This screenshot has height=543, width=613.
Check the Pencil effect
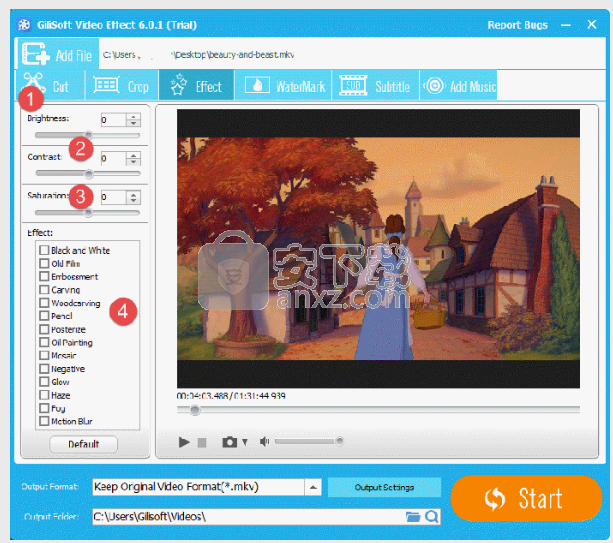coord(44,316)
